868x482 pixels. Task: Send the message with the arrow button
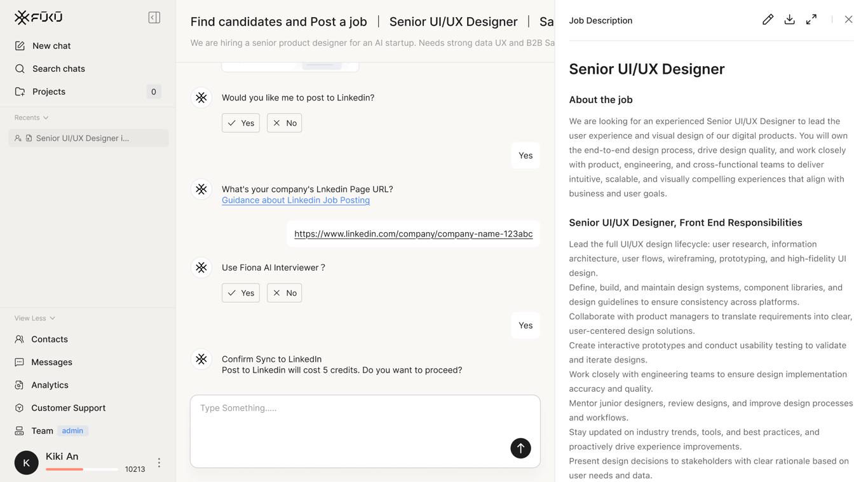click(x=520, y=448)
